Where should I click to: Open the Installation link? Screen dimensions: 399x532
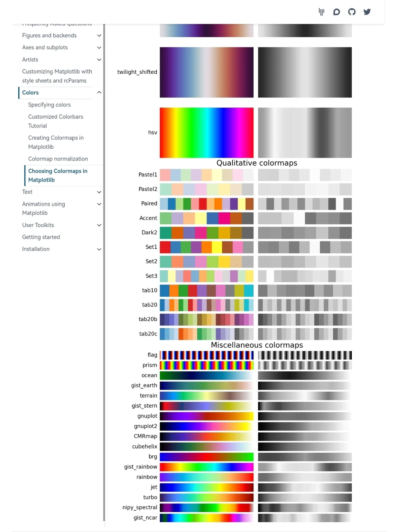coord(36,249)
